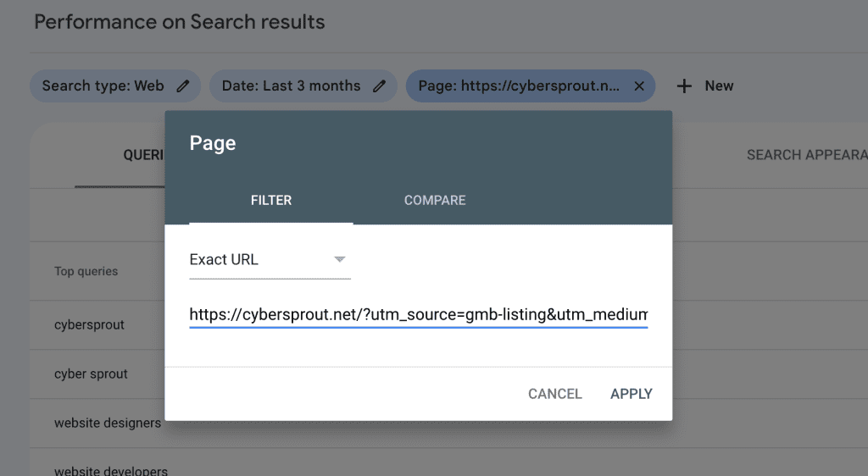Switch to the SEARCH APPEARANCE tab
The image size is (868, 476).
tap(807, 155)
